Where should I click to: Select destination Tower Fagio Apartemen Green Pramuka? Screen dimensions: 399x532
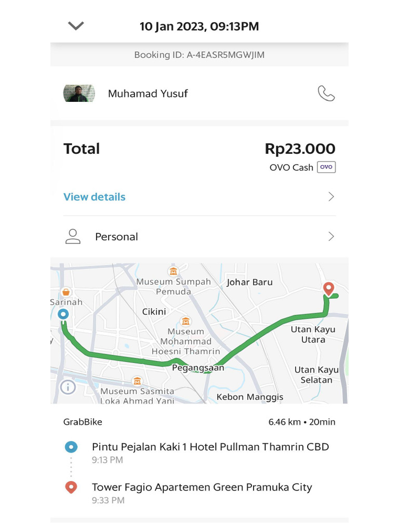click(x=202, y=487)
